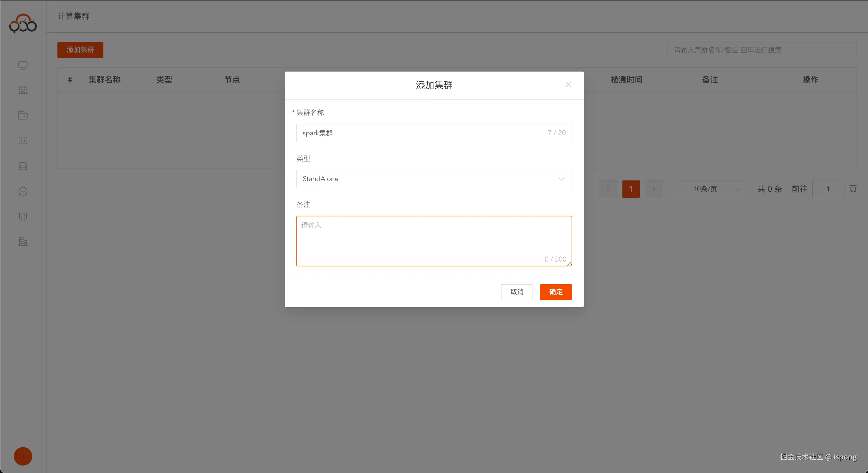Open the database stack sidebar icon
The image size is (868, 473).
(x=23, y=166)
